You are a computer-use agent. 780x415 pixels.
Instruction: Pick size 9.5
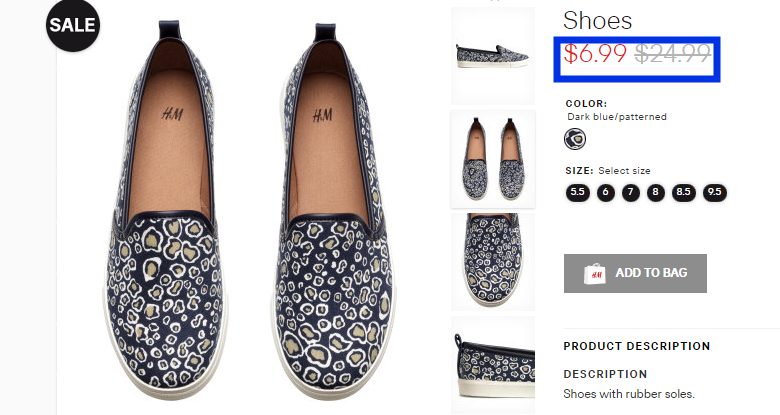click(715, 193)
